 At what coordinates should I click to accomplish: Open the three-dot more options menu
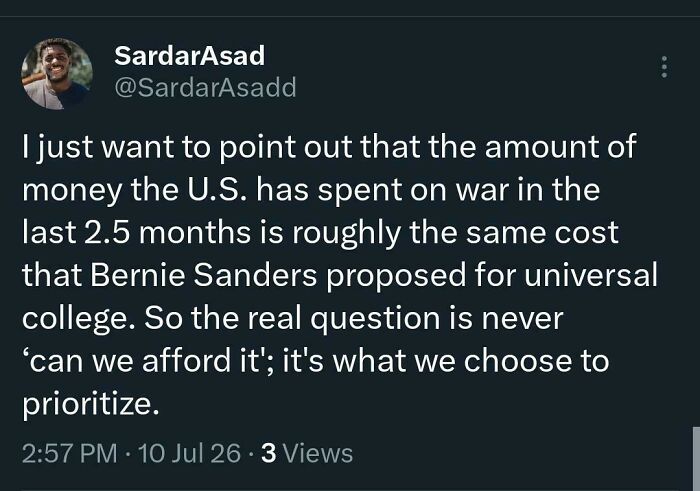pyautogui.click(x=664, y=67)
